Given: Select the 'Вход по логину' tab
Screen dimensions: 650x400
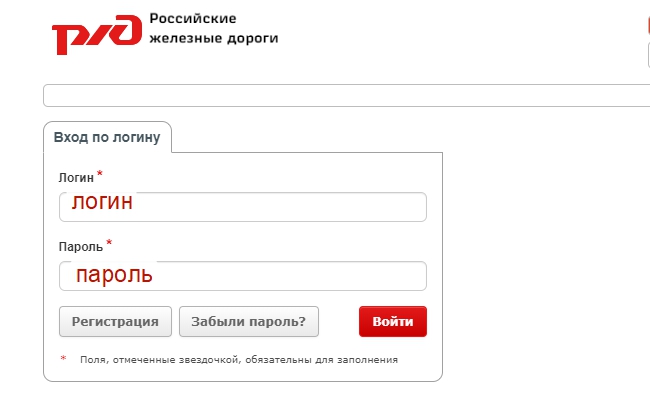Looking at the screenshot, I should click(107, 138).
